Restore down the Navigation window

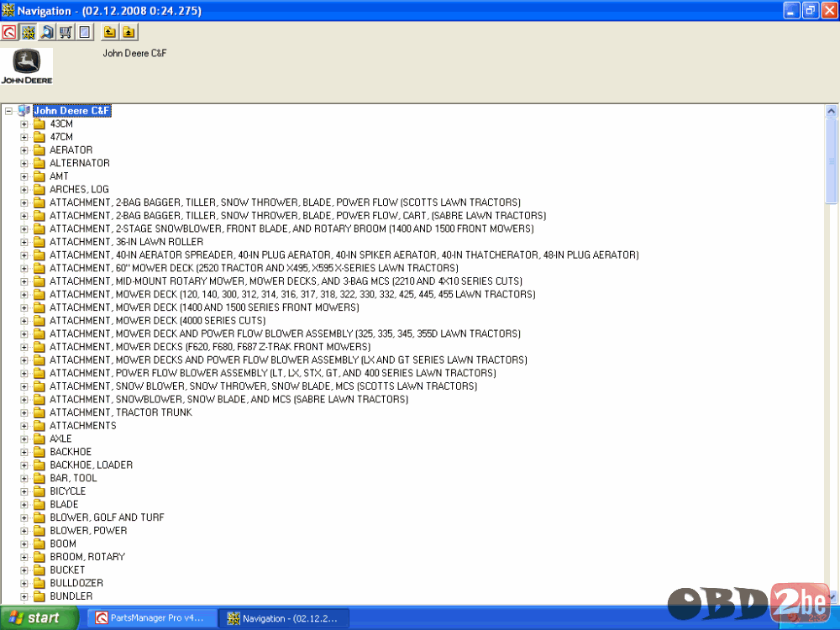point(811,10)
